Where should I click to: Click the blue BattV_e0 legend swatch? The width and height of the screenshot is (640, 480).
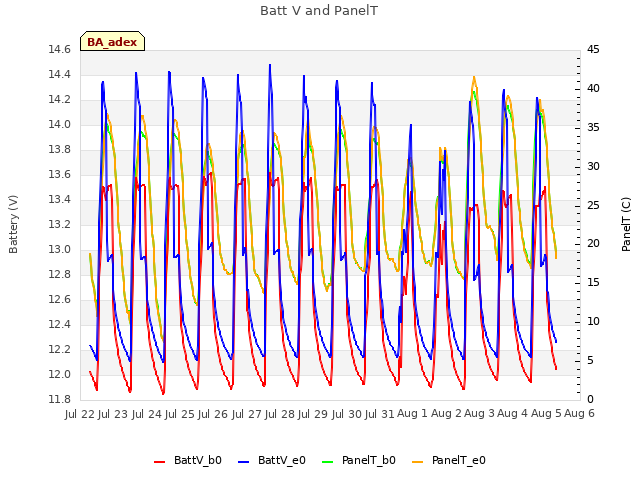pyautogui.click(x=243, y=462)
